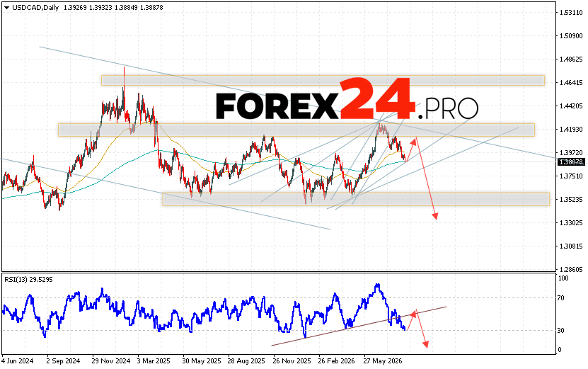Click the 1.41930 price scale label

click(571, 130)
